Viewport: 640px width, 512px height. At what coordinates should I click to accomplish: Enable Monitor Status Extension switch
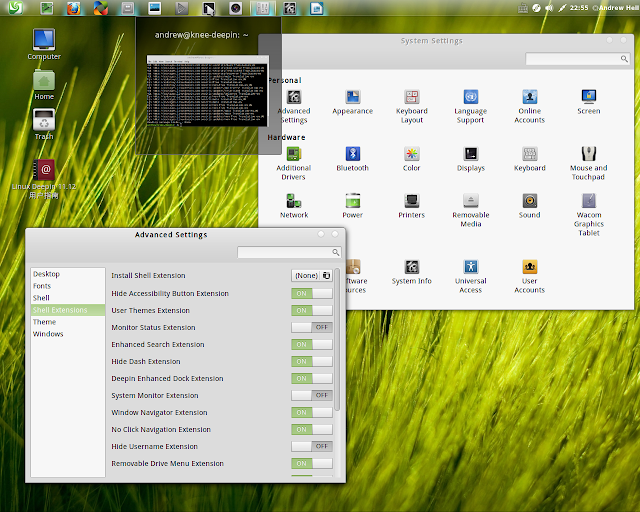click(x=312, y=327)
